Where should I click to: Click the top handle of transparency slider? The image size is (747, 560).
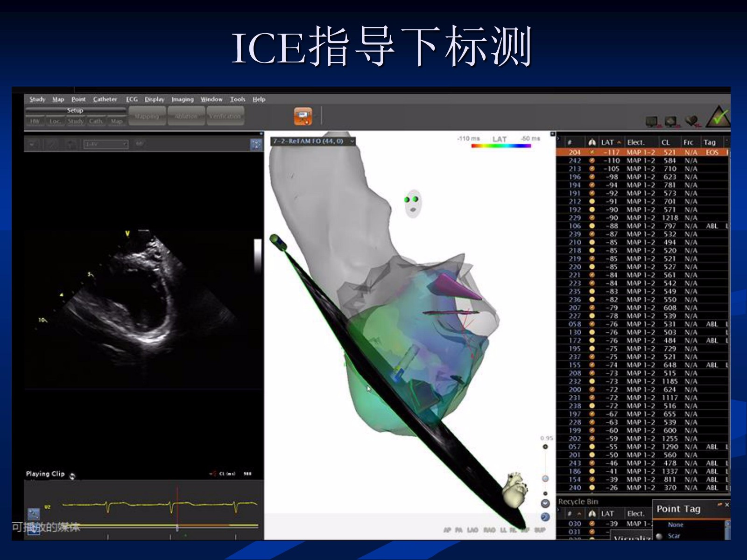[545, 447]
